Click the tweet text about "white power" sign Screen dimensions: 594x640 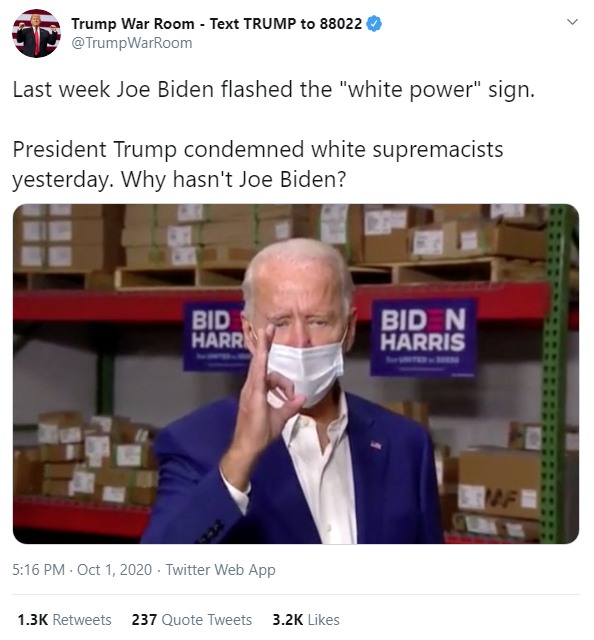click(274, 89)
